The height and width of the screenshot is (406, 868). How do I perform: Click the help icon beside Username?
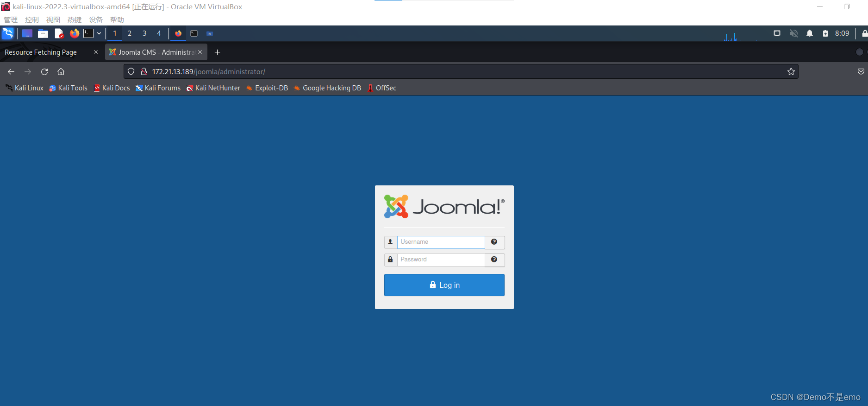494,242
